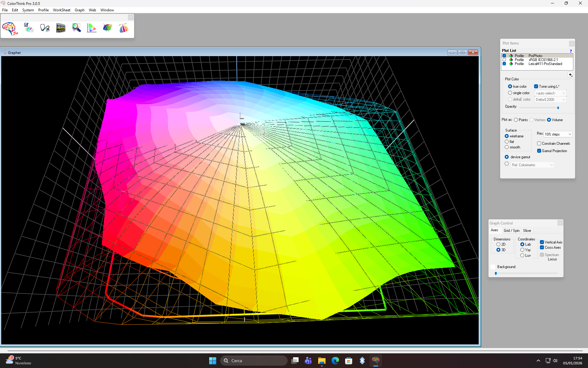Open the Profile Manager checklist icon
The image size is (588, 368).
click(x=29, y=28)
